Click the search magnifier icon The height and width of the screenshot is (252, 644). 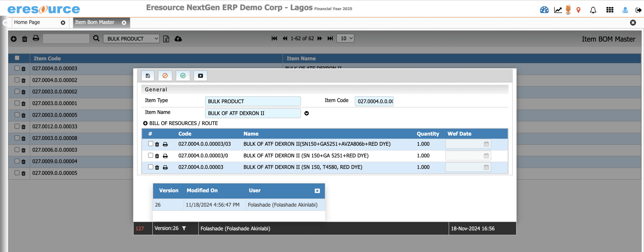96,38
